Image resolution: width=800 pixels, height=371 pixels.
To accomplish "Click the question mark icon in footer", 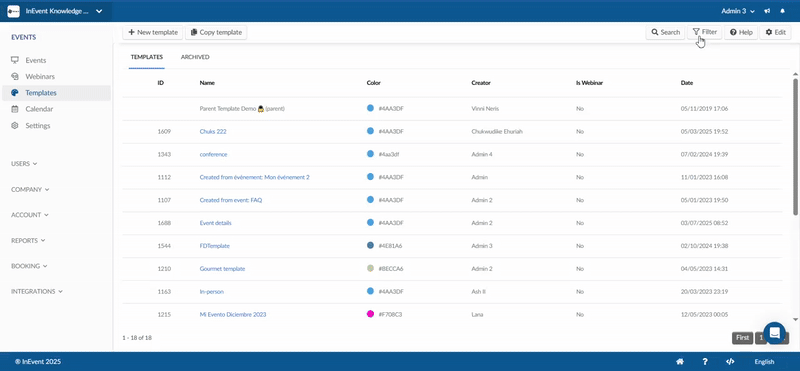I will (x=705, y=362).
